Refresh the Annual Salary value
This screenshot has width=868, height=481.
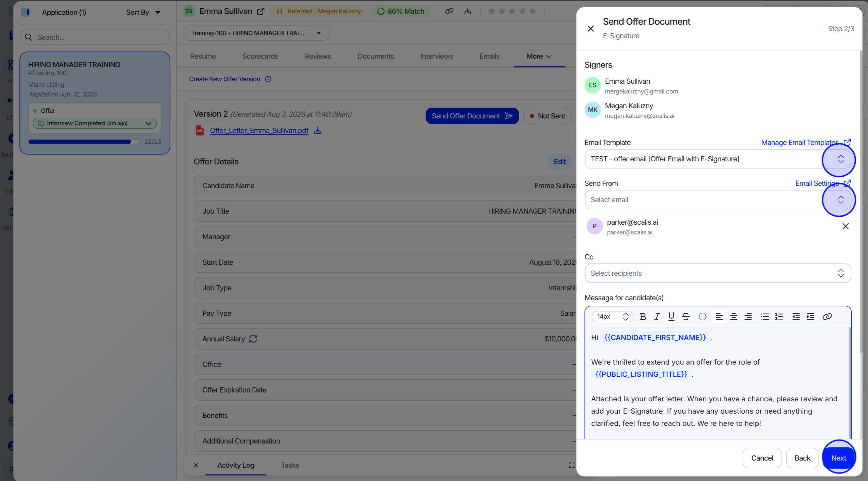coord(253,339)
